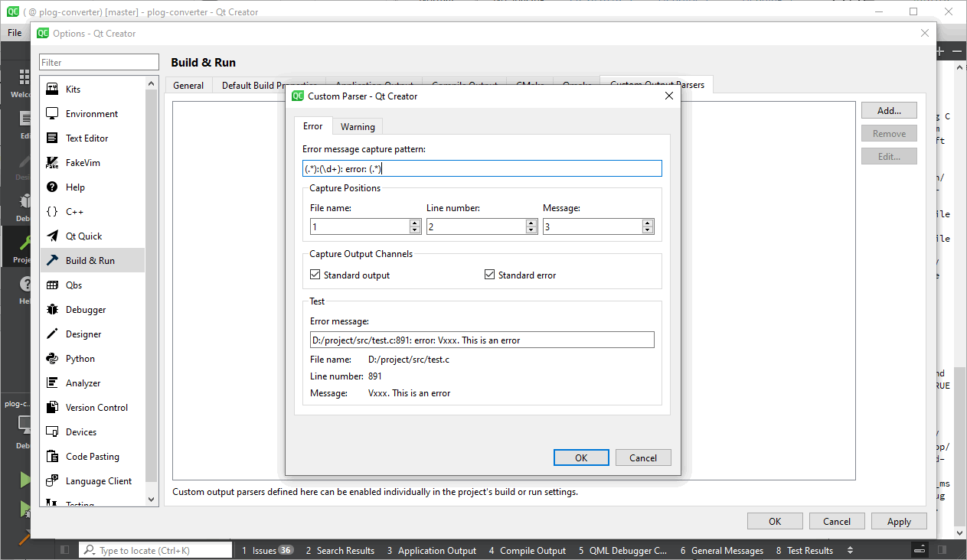Open the Kits settings category
Screen dimensions: 967x560
point(92,90)
